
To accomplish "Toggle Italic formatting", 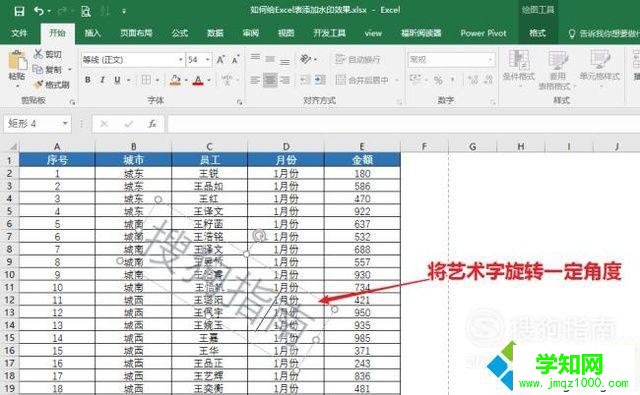I will 102,80.
